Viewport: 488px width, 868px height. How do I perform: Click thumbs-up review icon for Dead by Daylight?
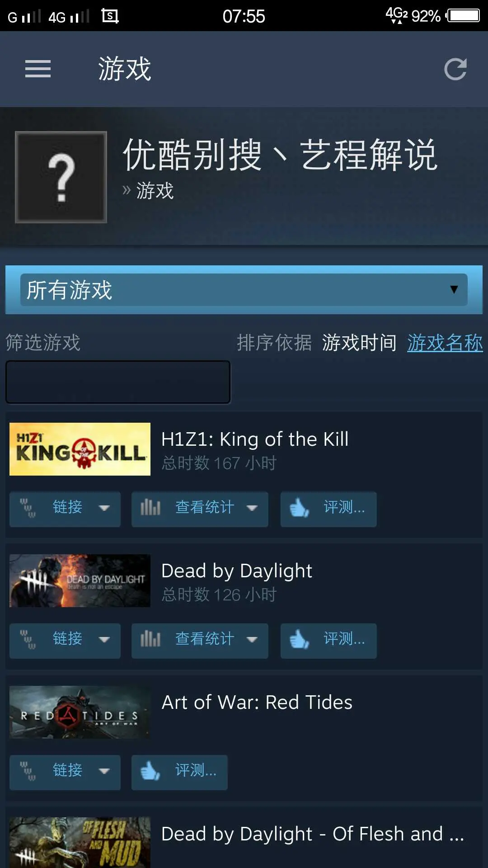pos(299,639)
